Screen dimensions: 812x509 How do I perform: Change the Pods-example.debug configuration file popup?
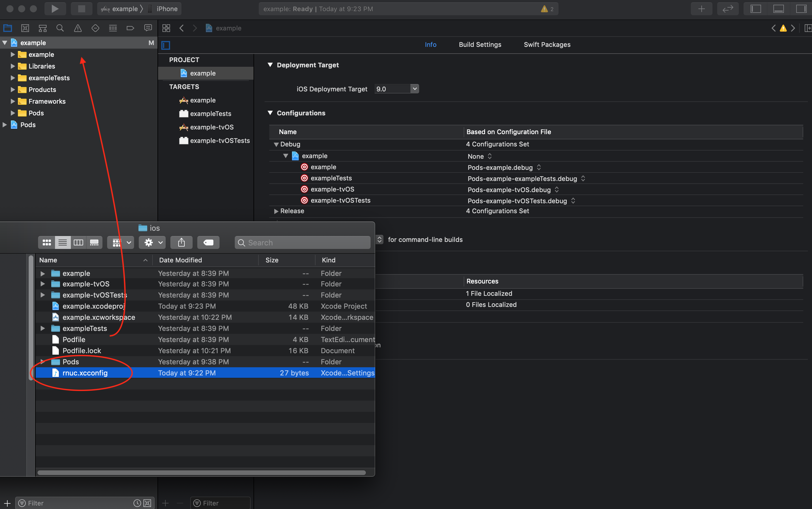[504, 167]
